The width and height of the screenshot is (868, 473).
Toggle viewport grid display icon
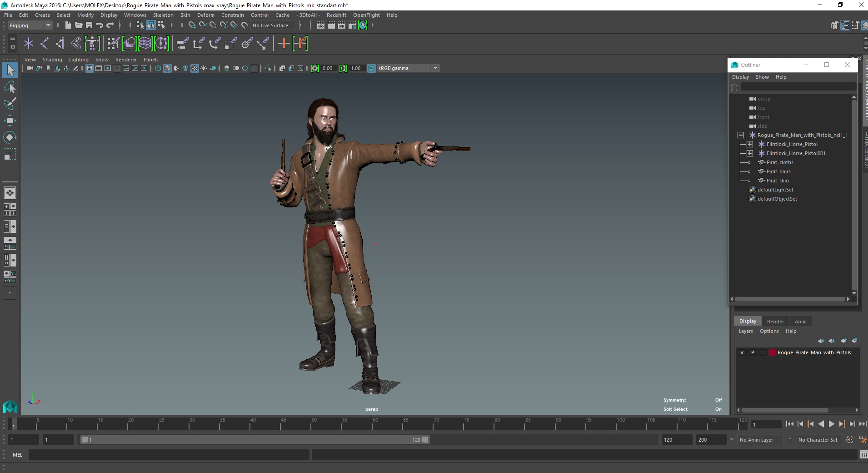tap(90, 68)
